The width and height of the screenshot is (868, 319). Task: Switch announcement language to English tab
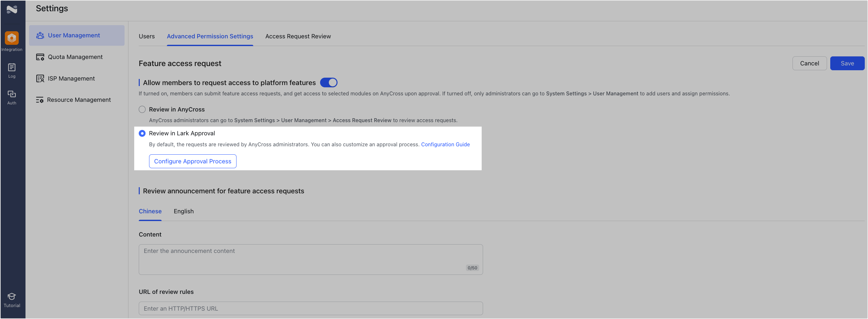184,211
